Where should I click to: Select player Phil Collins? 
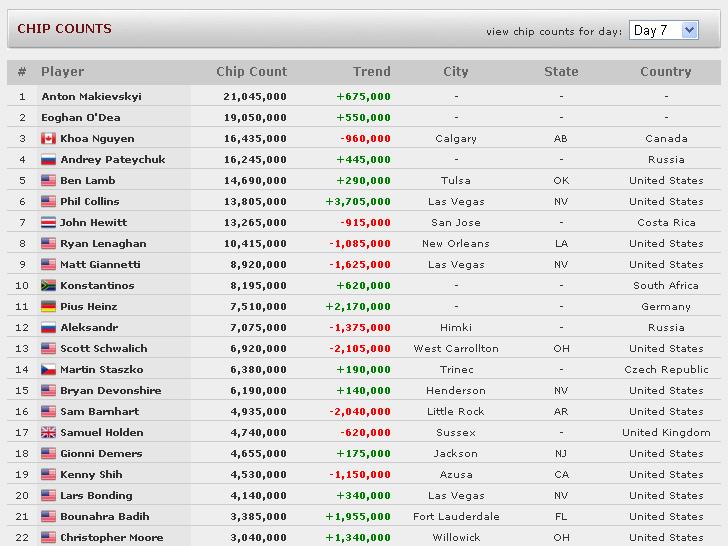90,202
